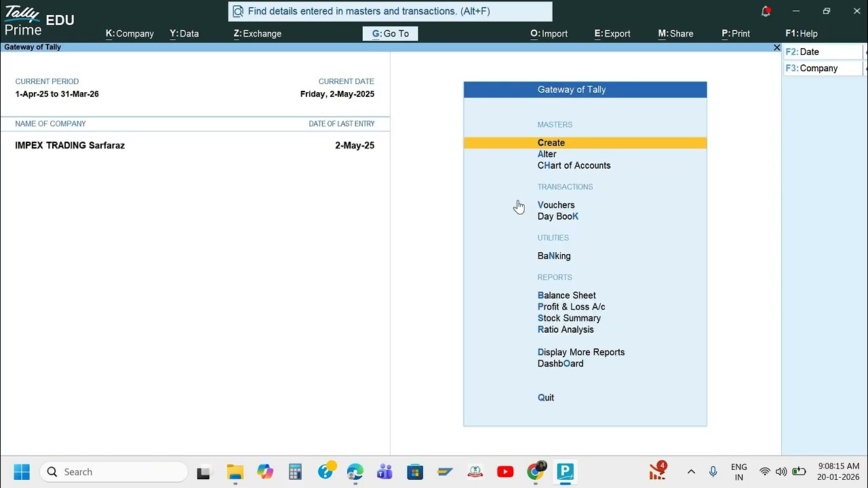Screen dimensions: 868x488
Task: Open YouTube from the taskbar
Action: [505, 472]
